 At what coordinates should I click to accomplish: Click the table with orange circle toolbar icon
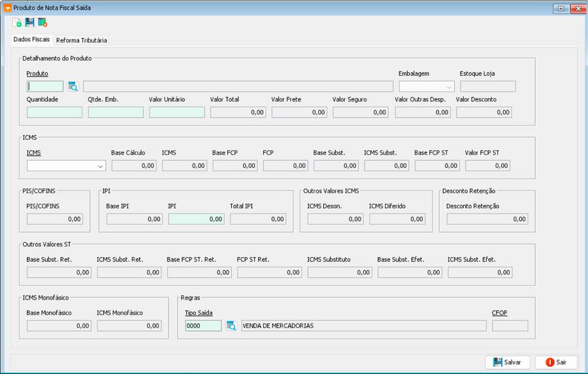point(42,22)
